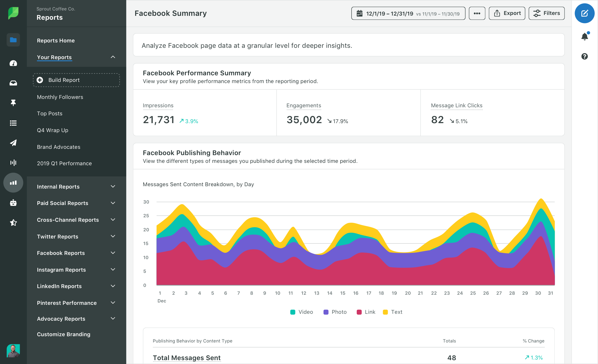Screen dimensions: 598x364
Task: Click the Engagements metric link
Action: coord(304,105)
